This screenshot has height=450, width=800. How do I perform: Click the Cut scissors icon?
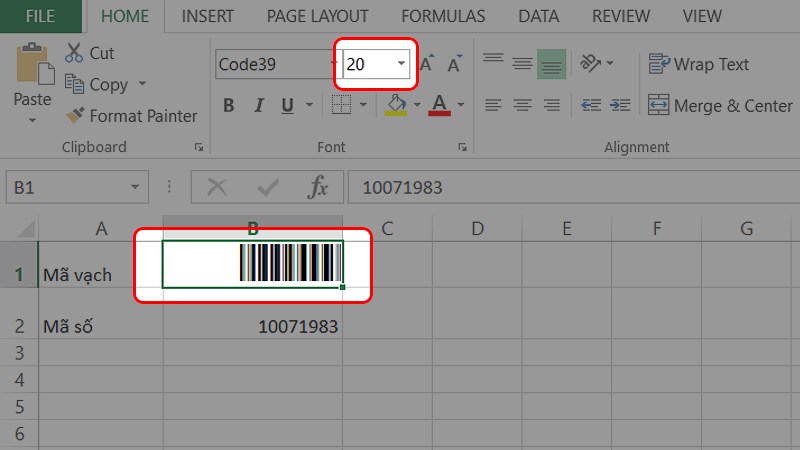75,53
